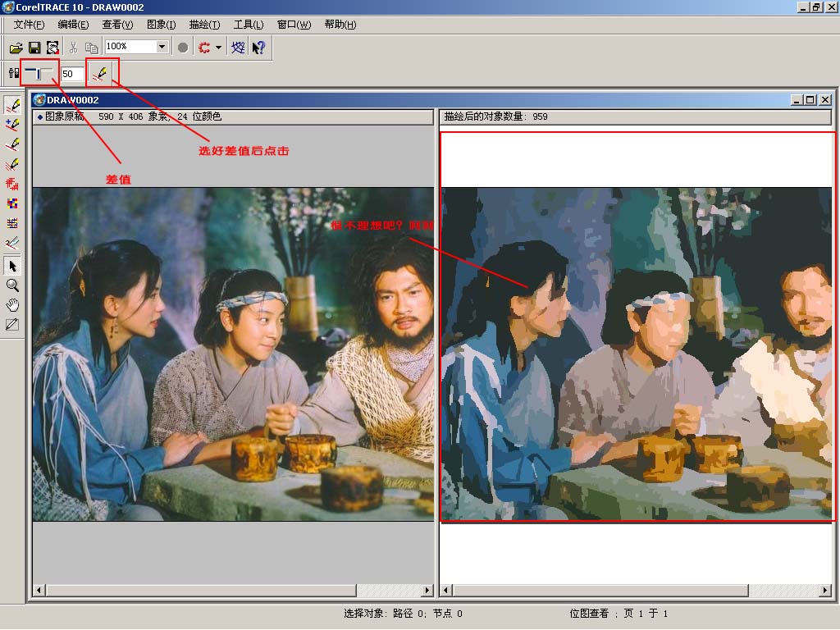The height and width of the screenshot is (630, 840).
Task: Click right scroll arrow of source image pane
Action: point(427,591)
